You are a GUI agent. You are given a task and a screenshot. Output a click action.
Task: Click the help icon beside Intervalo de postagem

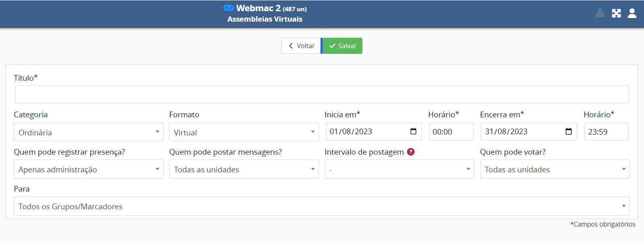[411, 152]
